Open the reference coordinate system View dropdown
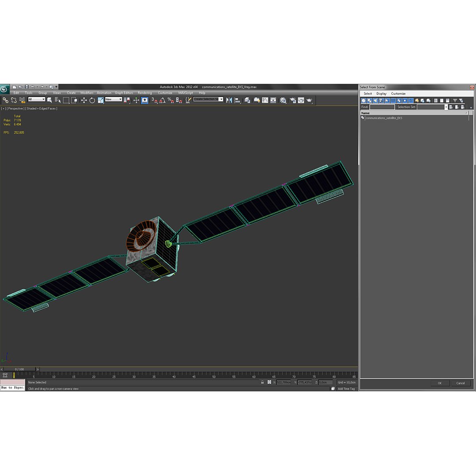This screenshot has height=476, width=476. click(114, 99)
